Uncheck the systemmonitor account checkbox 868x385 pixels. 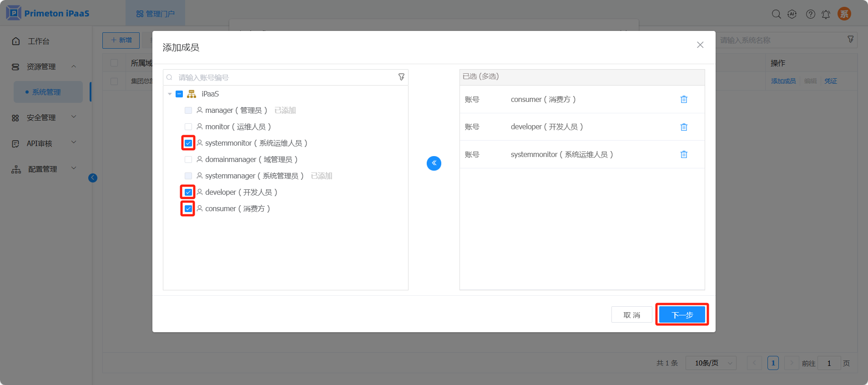(x=188, y=143)
